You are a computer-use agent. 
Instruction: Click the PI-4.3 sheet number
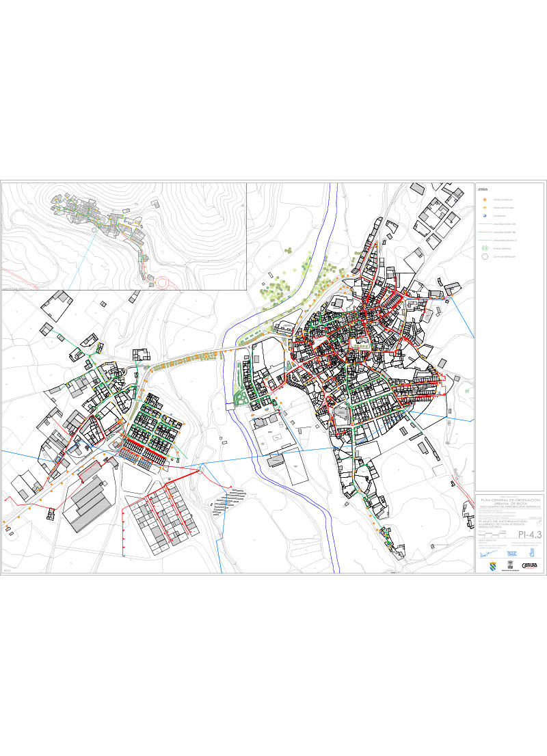529,535
